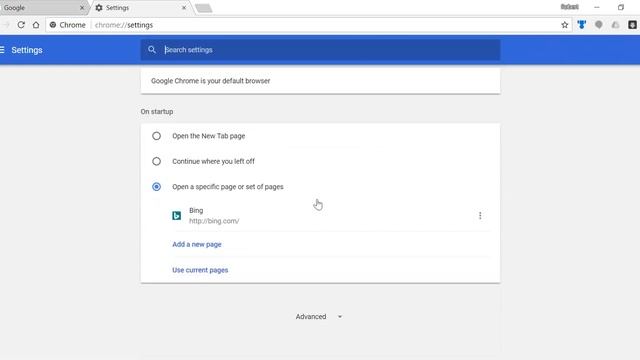Click the Bing favicon in startup pages
The image size is (640, 360).
[176, 216]
